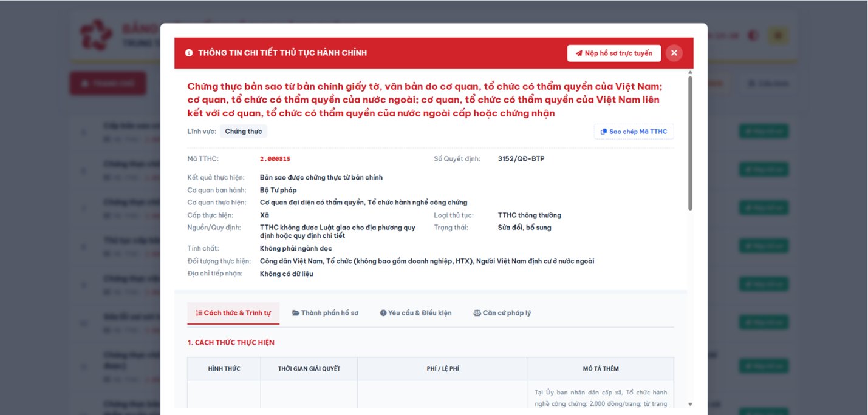Toggle dark mode icon in page header

753,36
